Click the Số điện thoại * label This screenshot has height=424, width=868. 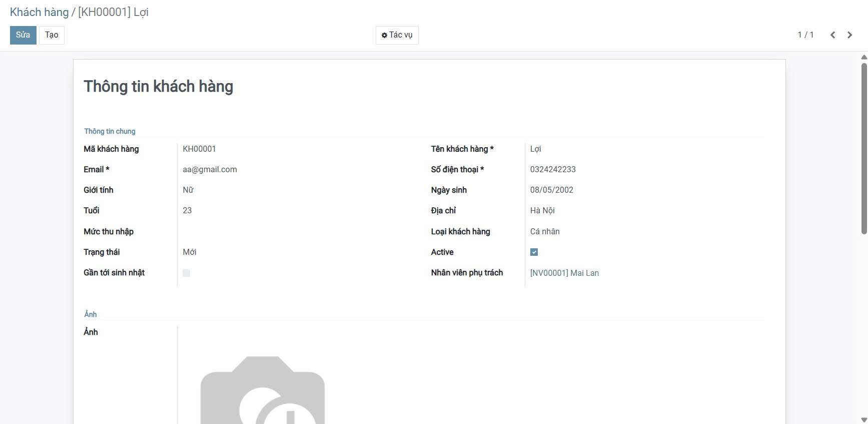click(x=457, y=169)
